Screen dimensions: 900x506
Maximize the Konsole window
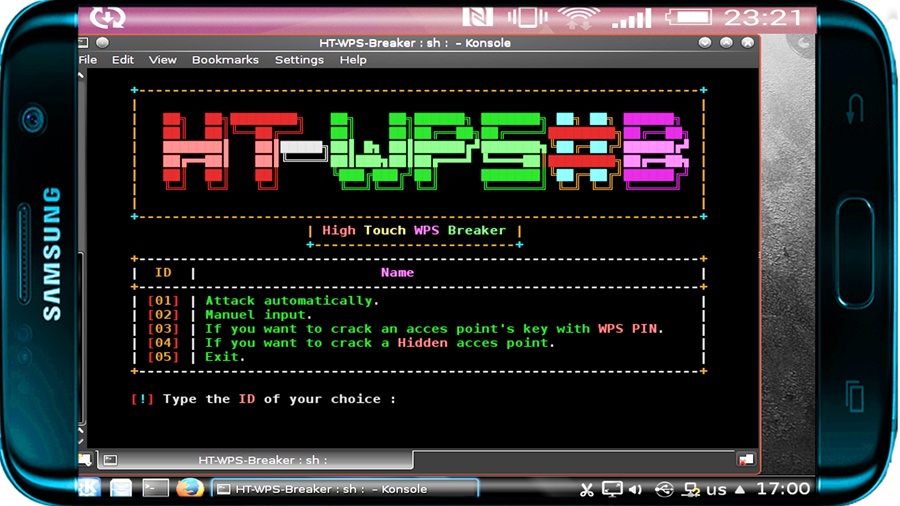tap(726, 42)
